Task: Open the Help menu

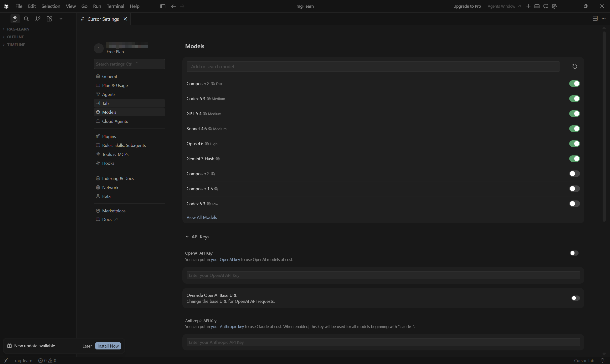Action: (x=135, y=6)
